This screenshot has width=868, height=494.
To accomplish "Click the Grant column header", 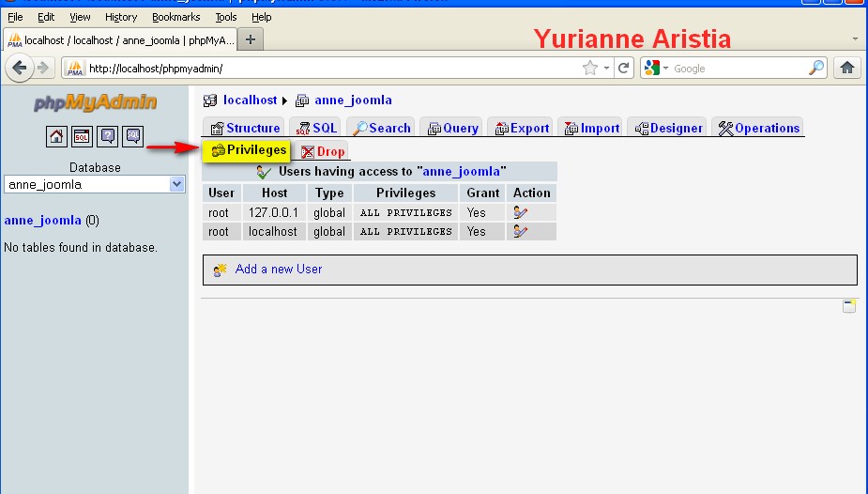I will pos(482,193).
